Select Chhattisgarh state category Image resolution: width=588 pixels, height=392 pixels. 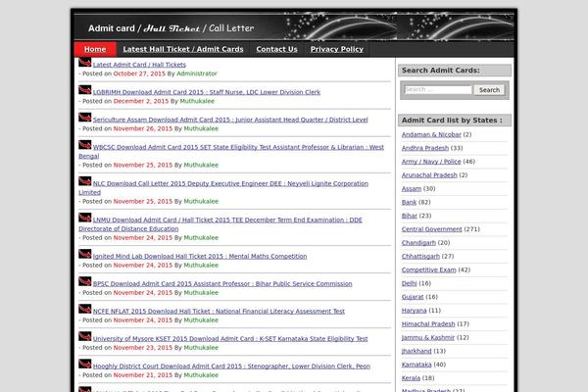420,256
